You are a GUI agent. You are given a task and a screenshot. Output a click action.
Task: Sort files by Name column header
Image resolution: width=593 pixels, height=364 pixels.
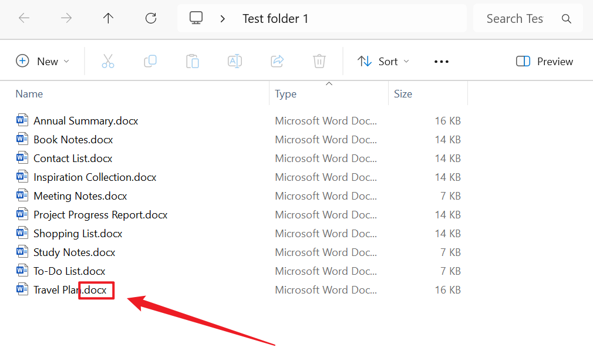(29, 94)
